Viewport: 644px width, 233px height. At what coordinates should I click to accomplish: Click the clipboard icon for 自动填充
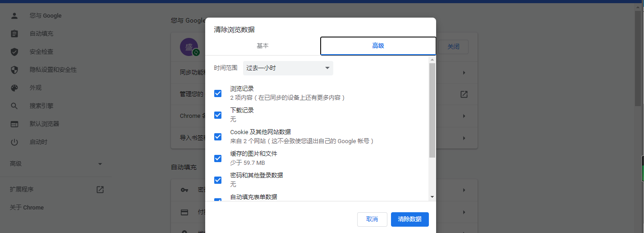click(14, 34)
